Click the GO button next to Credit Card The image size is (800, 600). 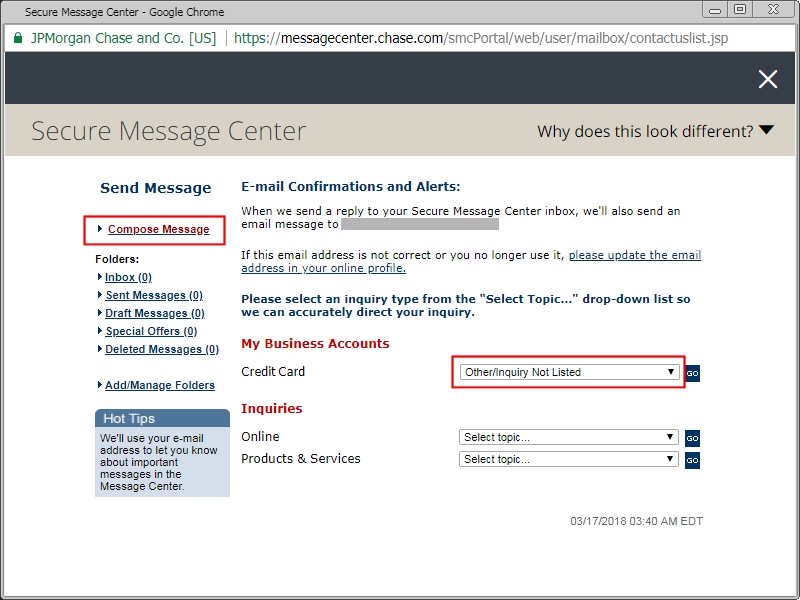click(x=692, y=373)
